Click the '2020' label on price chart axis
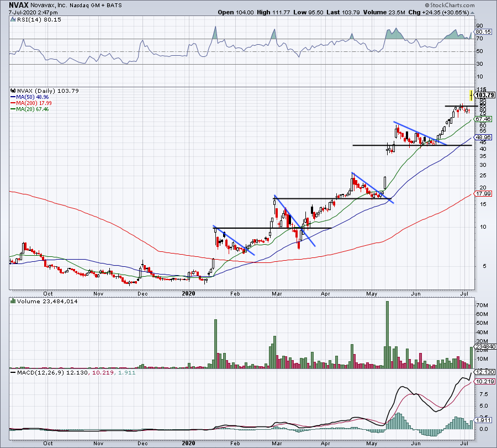497x448 pixels. tap(189, 293)
